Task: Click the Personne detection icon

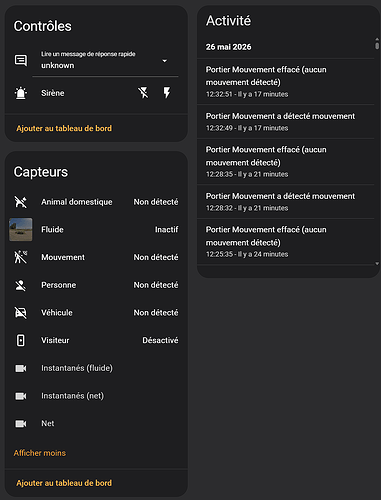Action: (x=21, y=285)
